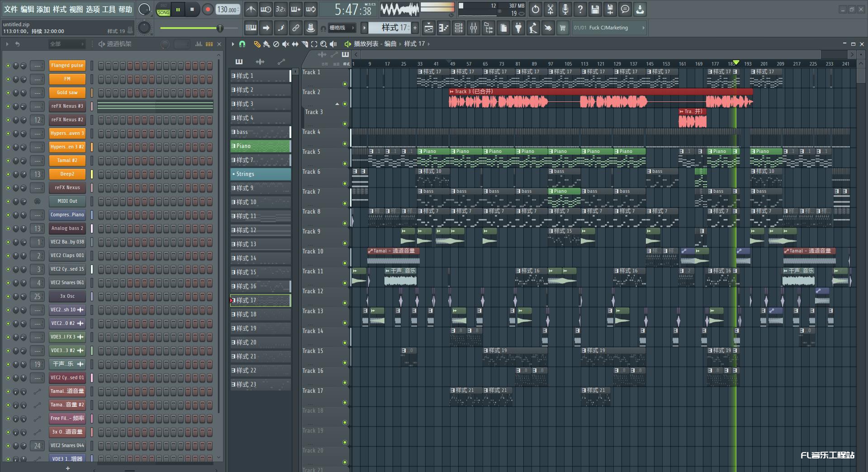Toggle the metronome icon
This screenshot has width=868, height=472.
(x=251, y=9)
